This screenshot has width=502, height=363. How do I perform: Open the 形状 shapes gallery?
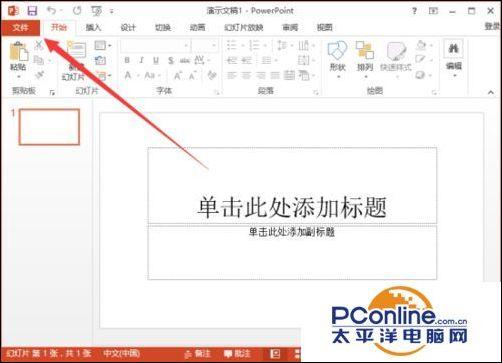337,59
